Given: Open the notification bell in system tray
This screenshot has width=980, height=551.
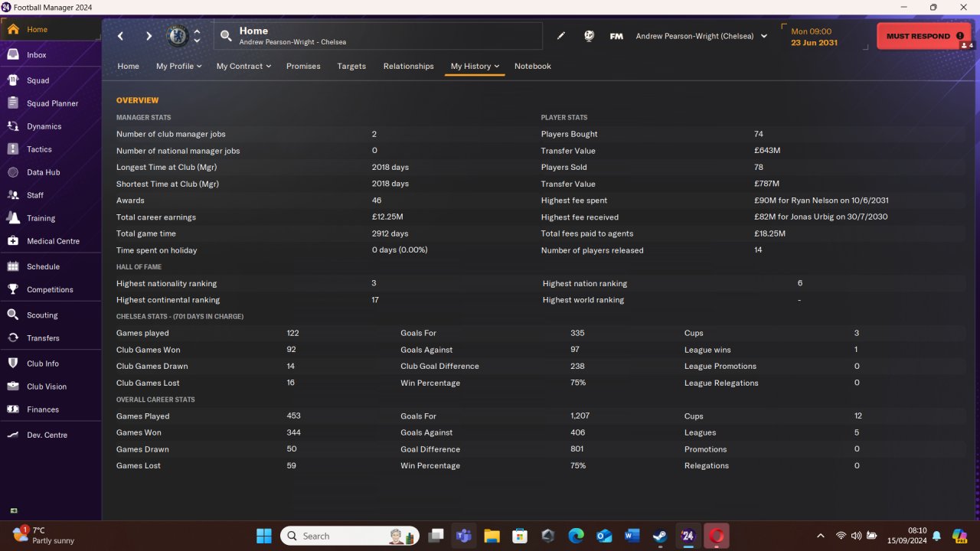Looking at the screenshot, I should point(936,536).
